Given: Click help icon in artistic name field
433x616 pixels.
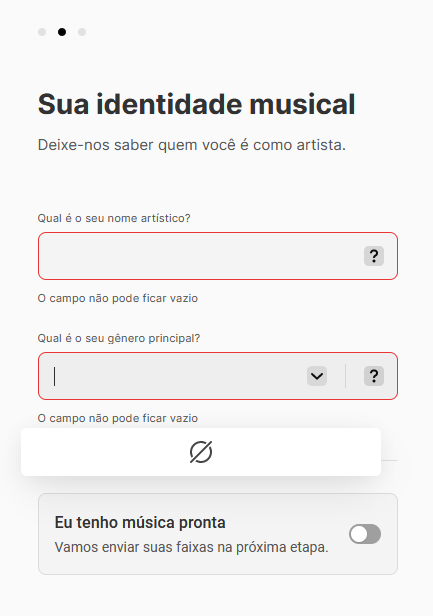Looking at the screenshot, I should [x=374, y=256].
